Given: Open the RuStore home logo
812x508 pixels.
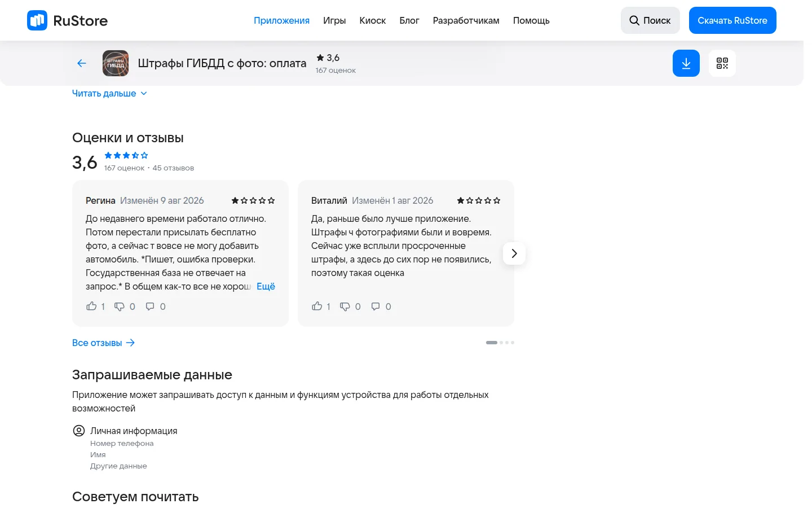Looking at the screenshot, I should pyautogui.click(x=67, y=20).
